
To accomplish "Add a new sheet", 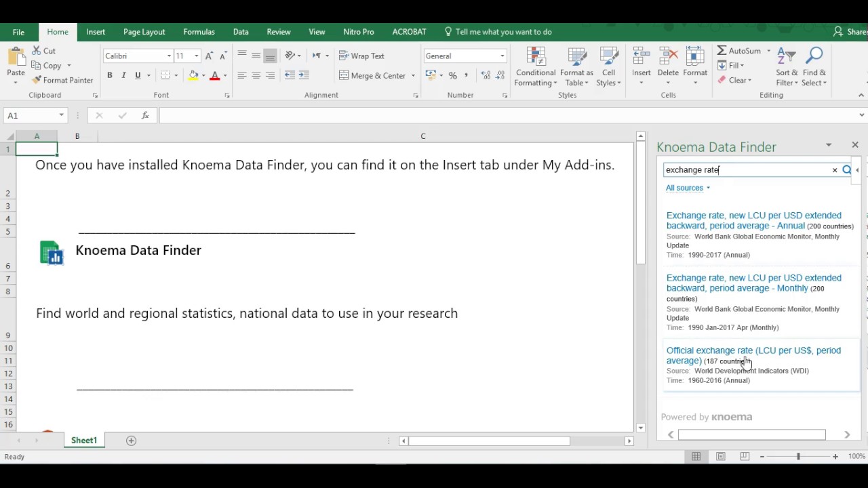I will (x=132, y=441).
